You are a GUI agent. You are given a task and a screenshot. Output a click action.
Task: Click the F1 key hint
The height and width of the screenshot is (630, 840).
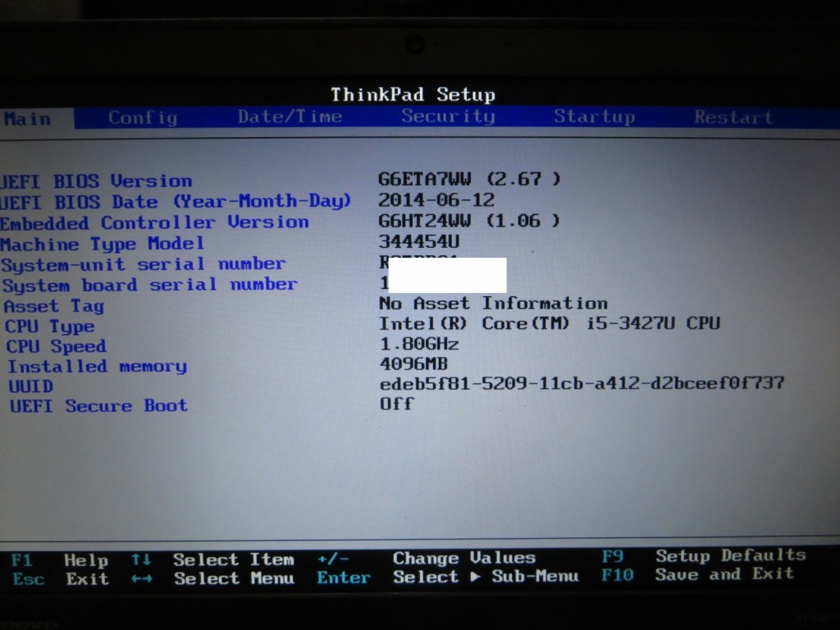click(x=21, y=560)
